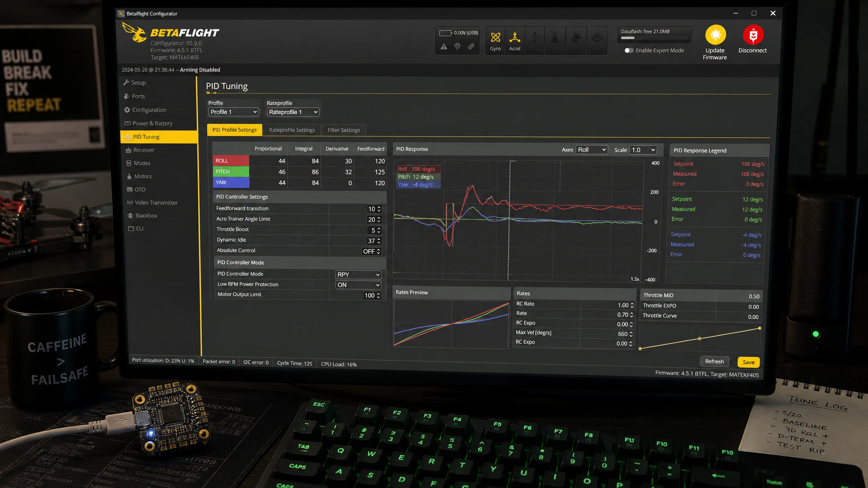Click the Accel sensor icon

[515, 37]
